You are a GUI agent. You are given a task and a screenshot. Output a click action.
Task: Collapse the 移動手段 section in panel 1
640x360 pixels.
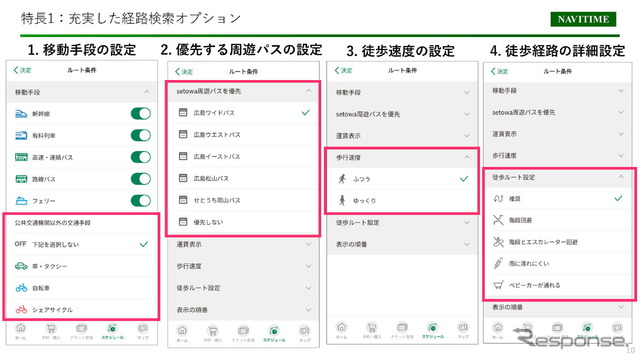point(81,92)
